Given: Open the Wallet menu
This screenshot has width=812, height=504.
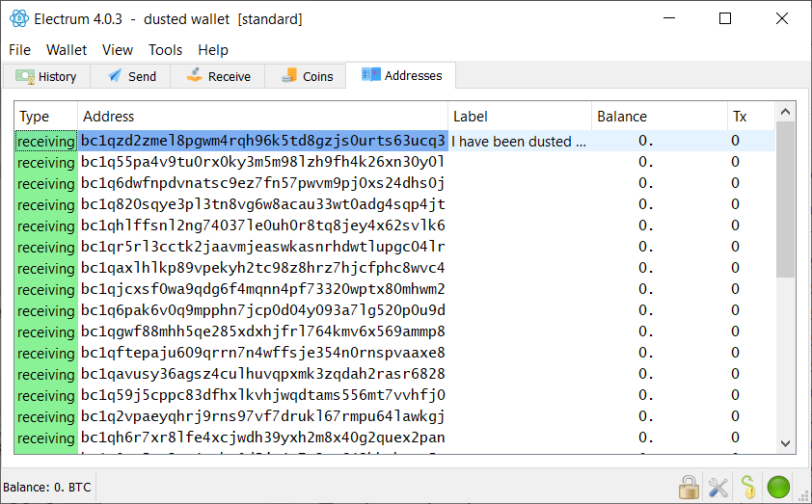Looking at the screenshot, I should click(x=67, y=50).
